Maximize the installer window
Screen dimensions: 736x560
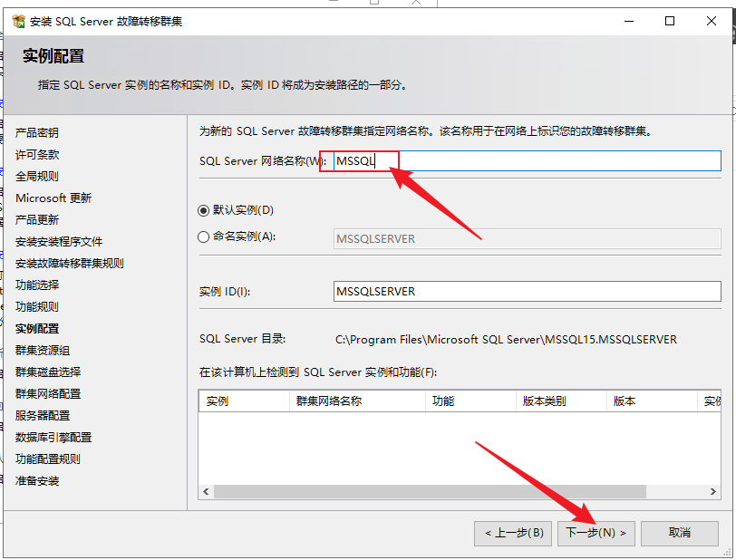[670, 21]
